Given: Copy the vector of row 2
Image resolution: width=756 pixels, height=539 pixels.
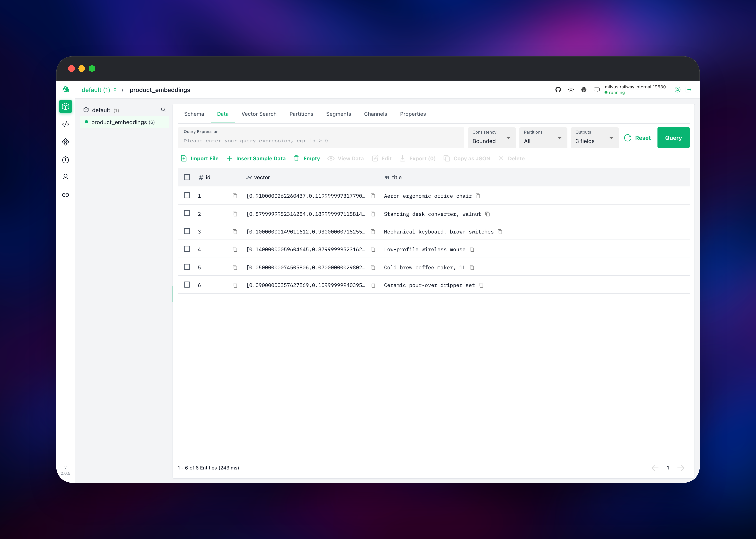Looking at the screenshot, I should pos(373,214).
